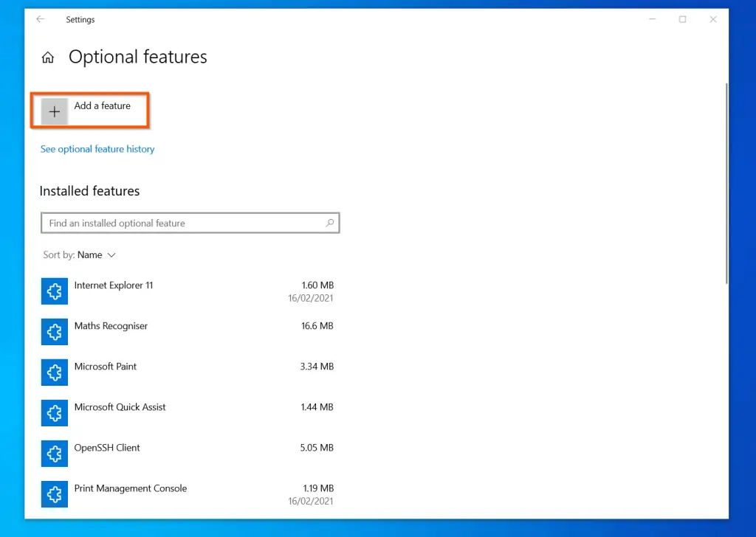Open See optional feature history link
This screenshot has height=537, width=756.
click(97, 149)
